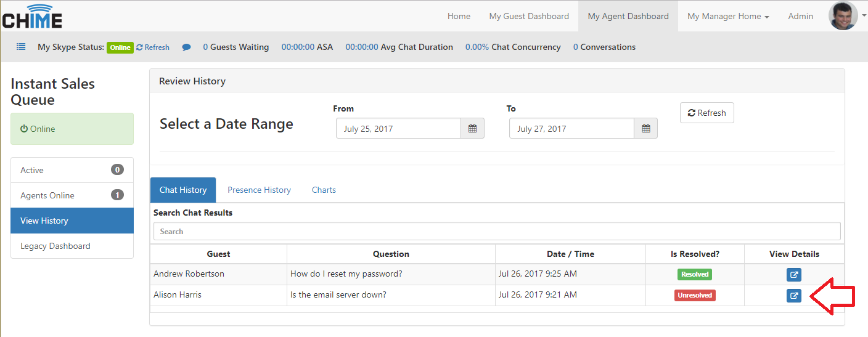Screen dimensions: 868x337
Task: Click the chat bubble icon near Guests Waiting
Action: (x=186, y=47)
